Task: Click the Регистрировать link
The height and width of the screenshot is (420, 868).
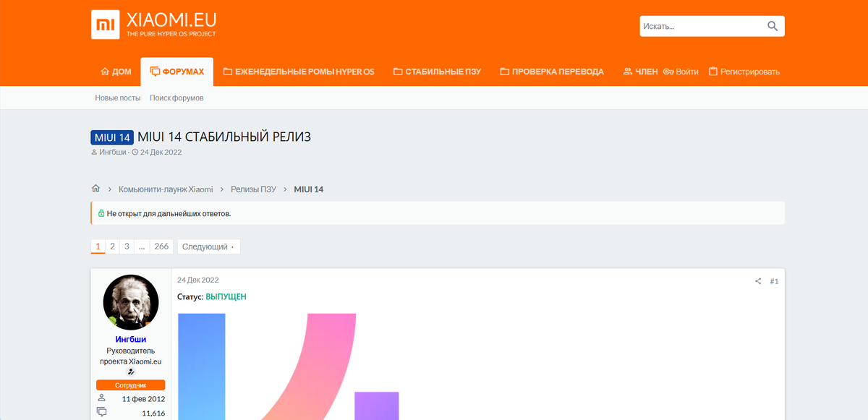Action: coord(744,72)
